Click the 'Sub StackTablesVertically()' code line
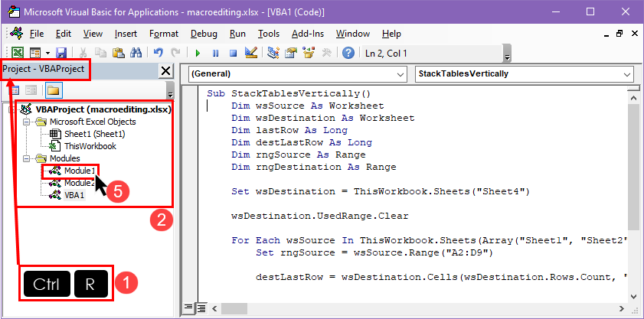The height and width of the screenshot is (319, 644). click(289, 93)
